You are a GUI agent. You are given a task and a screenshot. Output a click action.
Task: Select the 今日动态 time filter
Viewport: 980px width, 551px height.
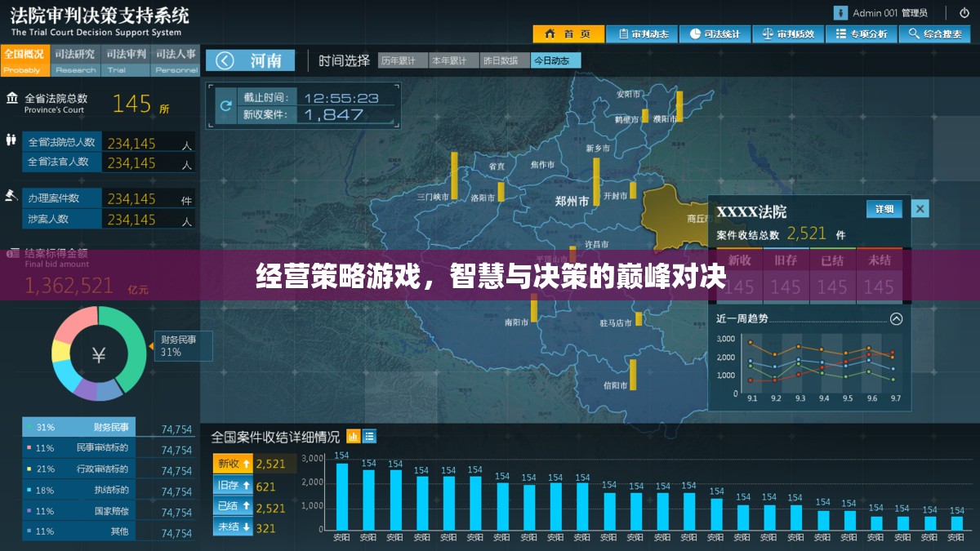(x=555, y=60)
